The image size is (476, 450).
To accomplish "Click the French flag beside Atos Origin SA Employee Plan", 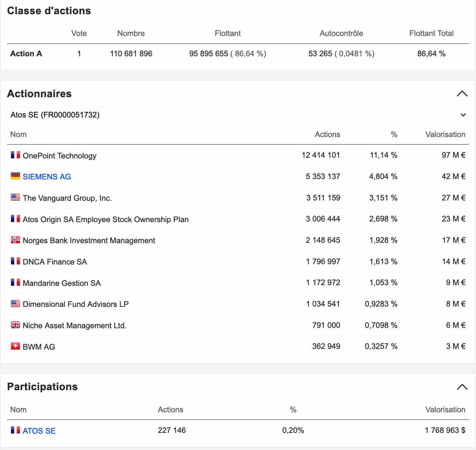I will 15,219.
